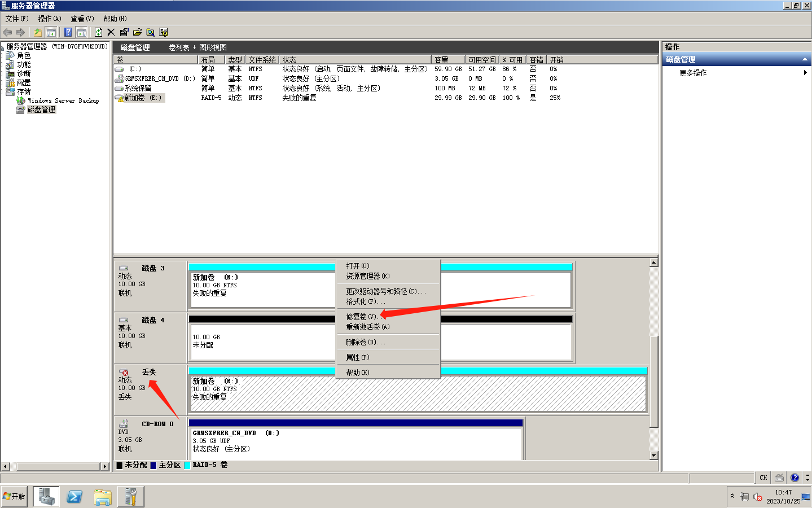Click the network tray icon

point(744,497)
